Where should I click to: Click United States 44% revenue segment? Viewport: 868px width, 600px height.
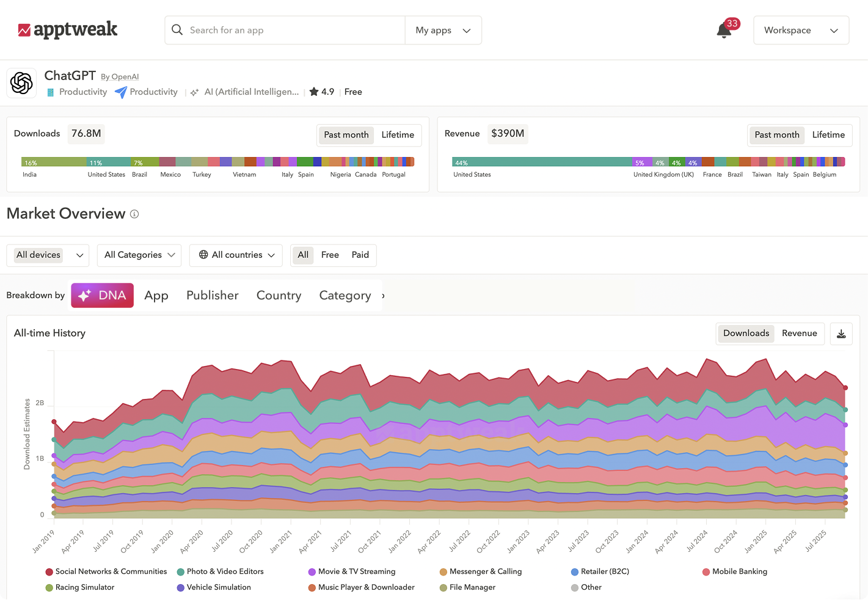[x=542, y=162]
